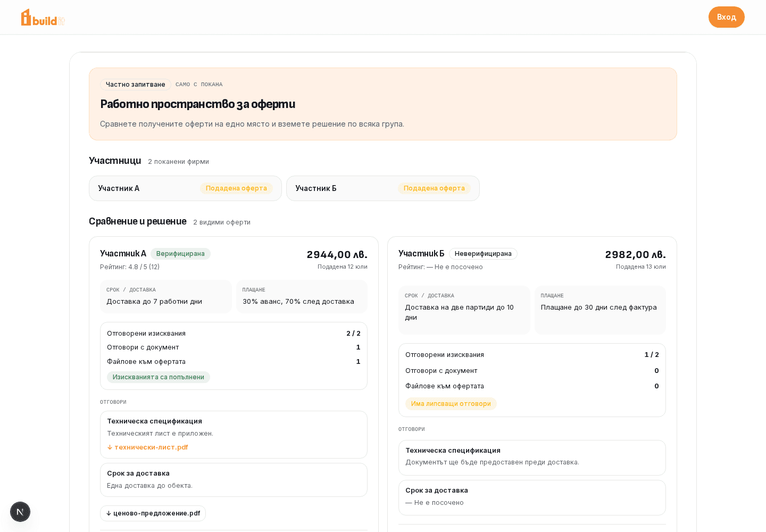Click 'Доставка на две партиди до 10 дни'
766x532 pixels.
coord(464,310)
